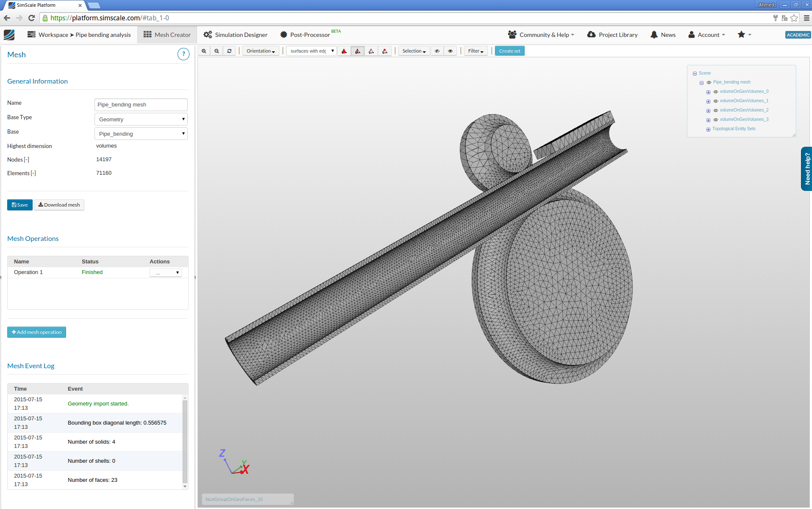
Task: Reload the page in the browser
Action: tap(31, 18)
